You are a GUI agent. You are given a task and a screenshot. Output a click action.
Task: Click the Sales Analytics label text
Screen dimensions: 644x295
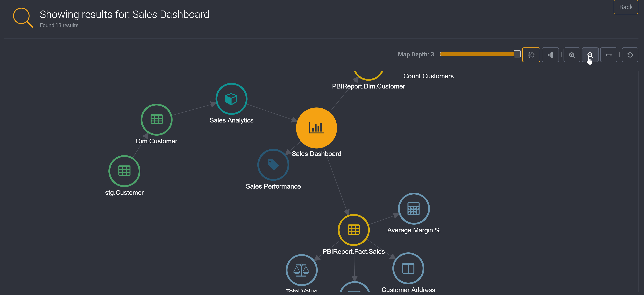pyautogui.click(x=232, y=120)
